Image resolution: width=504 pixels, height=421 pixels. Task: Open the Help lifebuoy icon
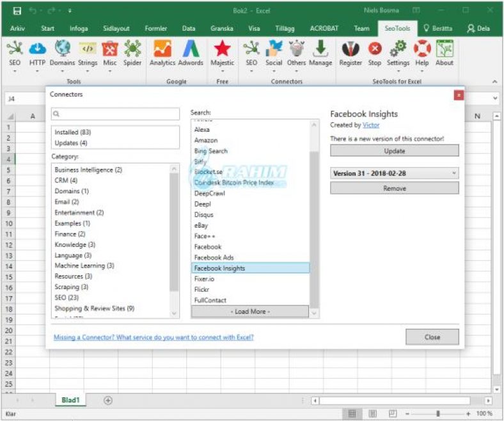(422, 48)
